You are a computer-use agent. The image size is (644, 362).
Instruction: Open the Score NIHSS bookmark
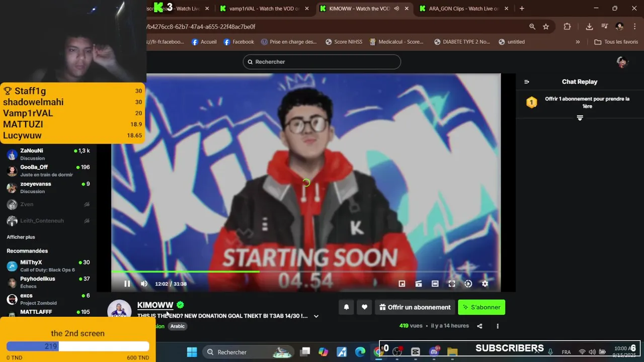pyautogui.click(x=344, y=42)
